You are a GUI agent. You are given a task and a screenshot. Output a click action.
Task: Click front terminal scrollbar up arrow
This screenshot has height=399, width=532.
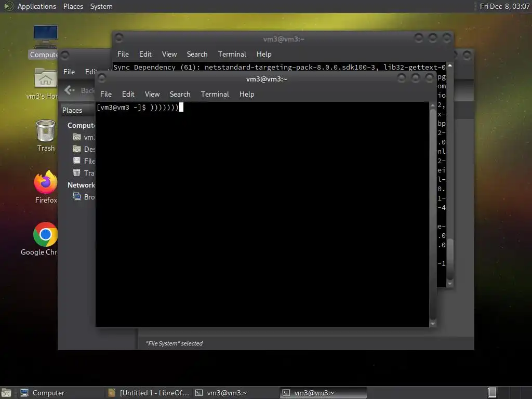click(x=433, y=106)
